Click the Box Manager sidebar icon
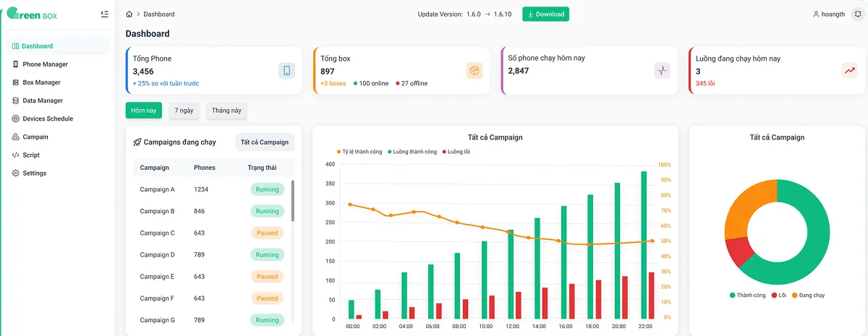868x336 pixels. pos(16,82)
